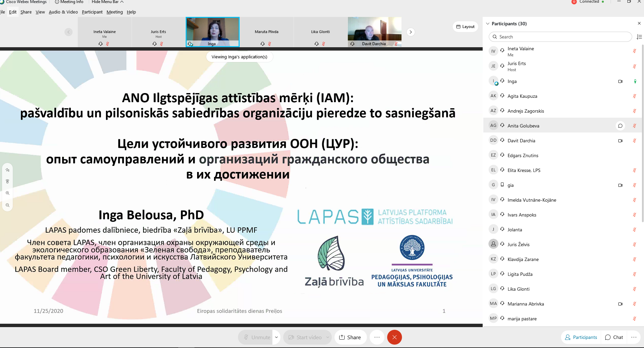Toggle Unmute microphone button
The height and width of the screenshot is (348, 644).
coord(257,337)
